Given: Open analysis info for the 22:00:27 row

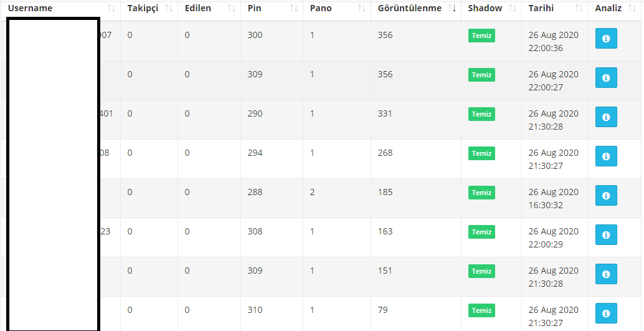Looking at the screenshot, I should point(606,78).
